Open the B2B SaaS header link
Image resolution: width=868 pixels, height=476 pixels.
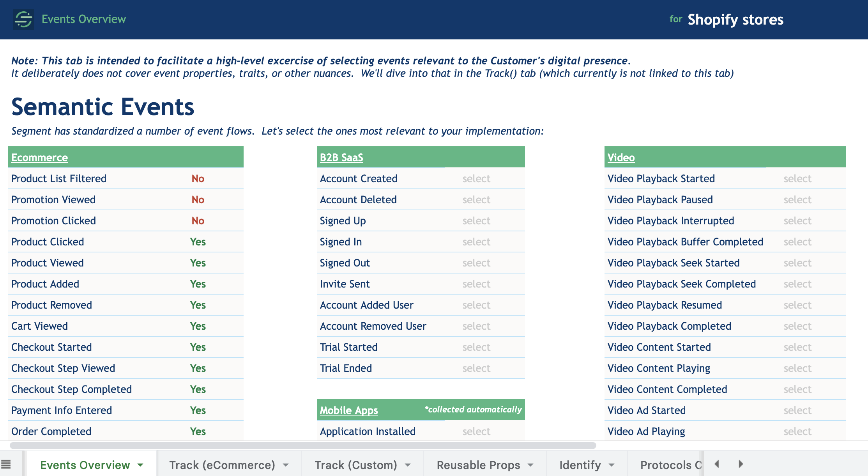(x=341, y=158)
